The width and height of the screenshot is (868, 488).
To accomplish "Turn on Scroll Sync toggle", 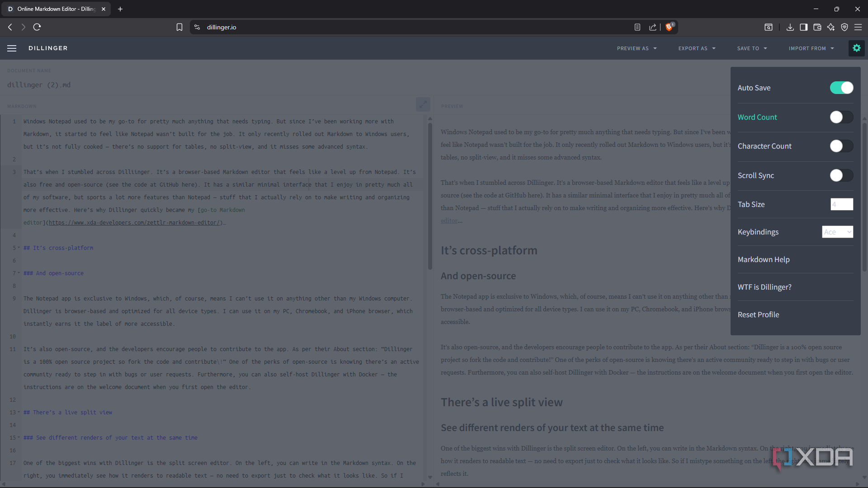I will [x=841, y=175].
